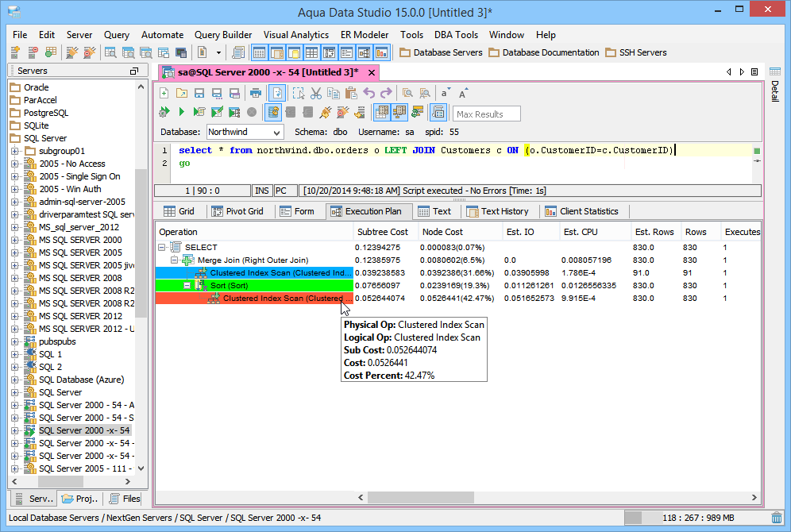
Task: Click the Detail panel icon on right edge
Action: pyautogui.click(x=775, y=72)
